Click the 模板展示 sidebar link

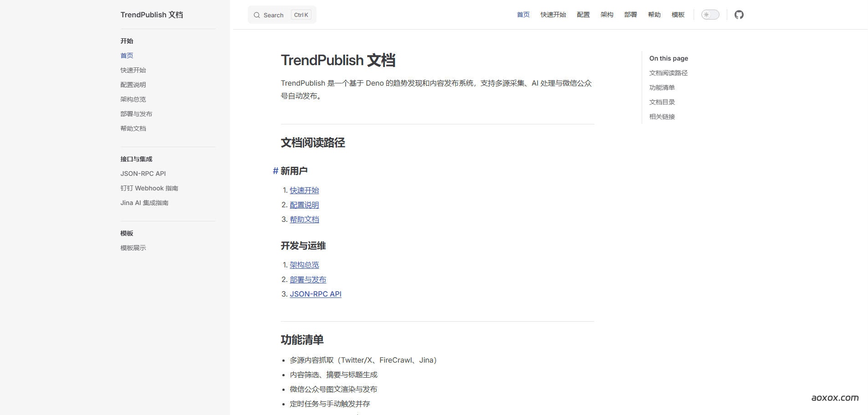[133, 248]
